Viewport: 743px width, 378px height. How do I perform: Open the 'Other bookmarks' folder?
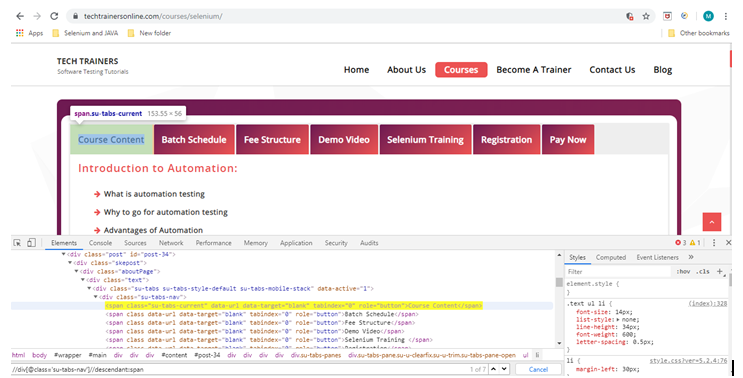699,33
